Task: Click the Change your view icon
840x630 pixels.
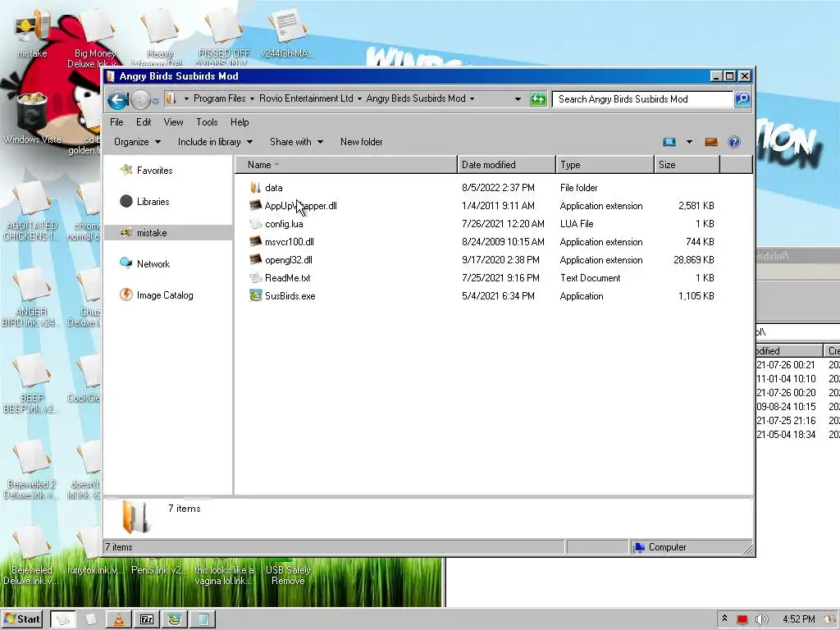Action: [x=669, y=142]
